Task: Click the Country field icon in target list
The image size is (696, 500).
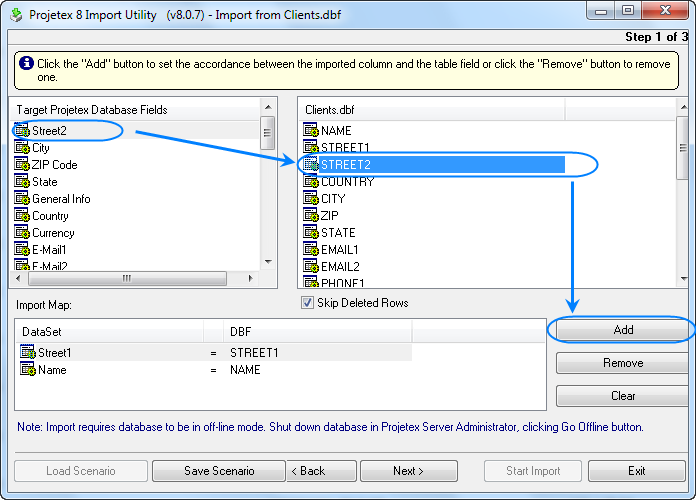Action: pyautogui.click(x=22, y=215)
